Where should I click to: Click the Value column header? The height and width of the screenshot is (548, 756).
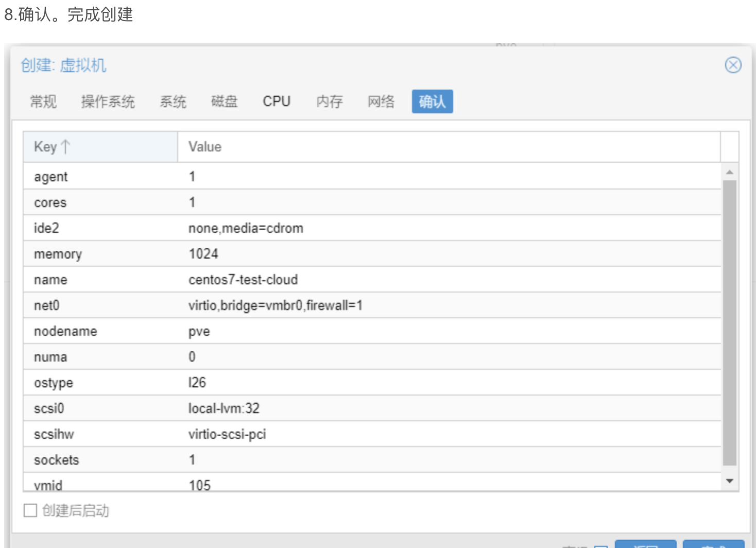(x=448, y=147)
